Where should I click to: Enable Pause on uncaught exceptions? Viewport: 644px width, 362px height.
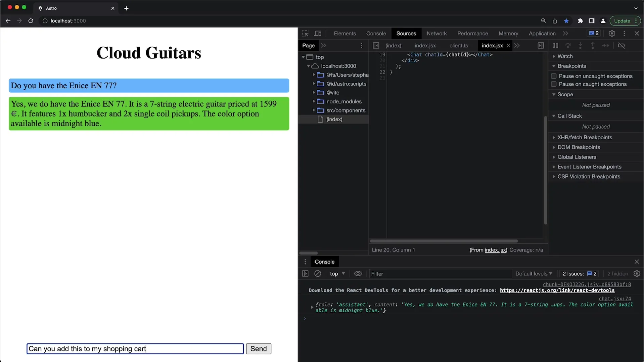point(554,76)
